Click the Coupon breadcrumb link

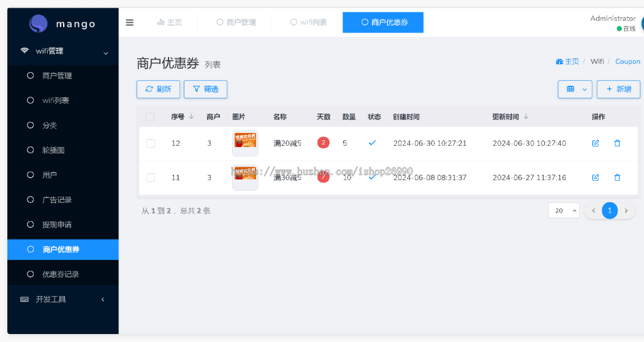(627, 62)
